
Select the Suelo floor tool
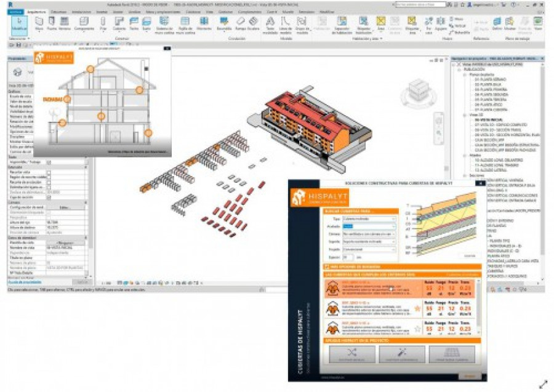(x=147, y=24)
